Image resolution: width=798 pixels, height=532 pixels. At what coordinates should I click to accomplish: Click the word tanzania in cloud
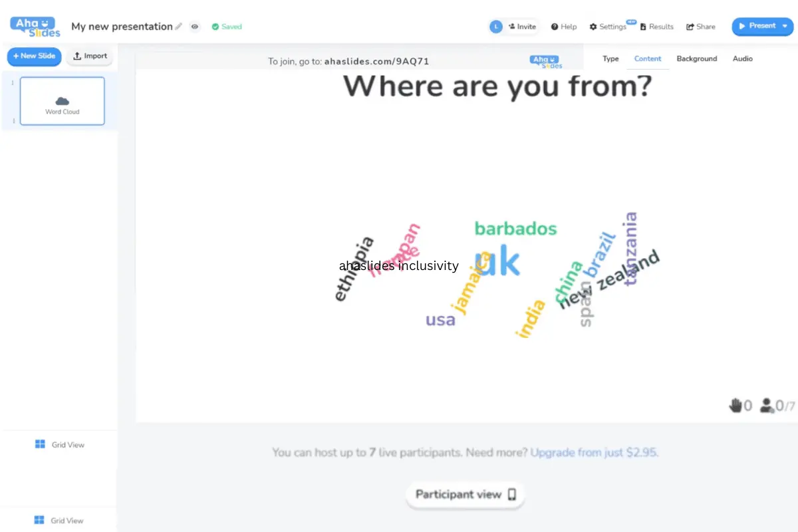point(631,248)
